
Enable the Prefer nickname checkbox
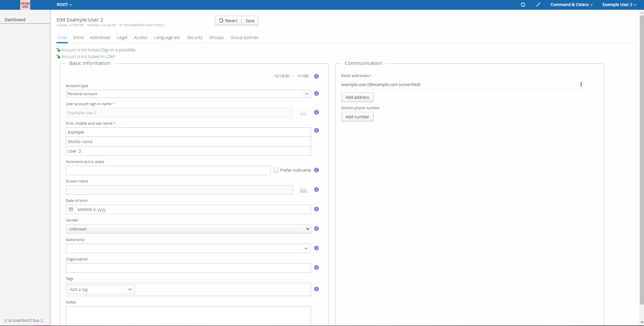click(x=276, y=170)
